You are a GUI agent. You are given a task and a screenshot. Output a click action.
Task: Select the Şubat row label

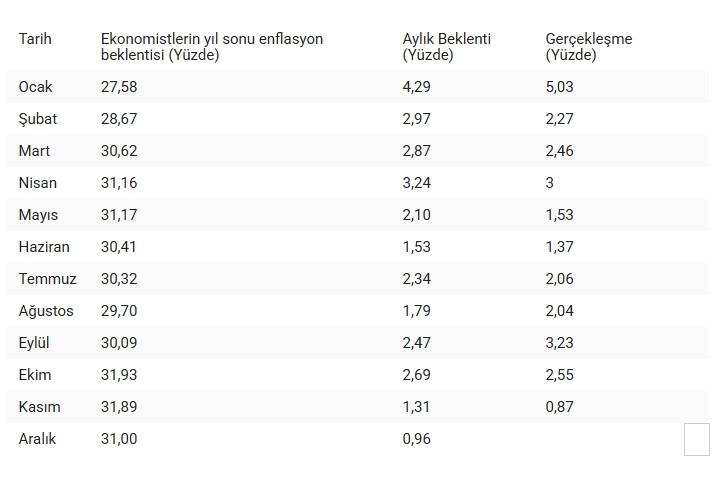coord(38,119)
